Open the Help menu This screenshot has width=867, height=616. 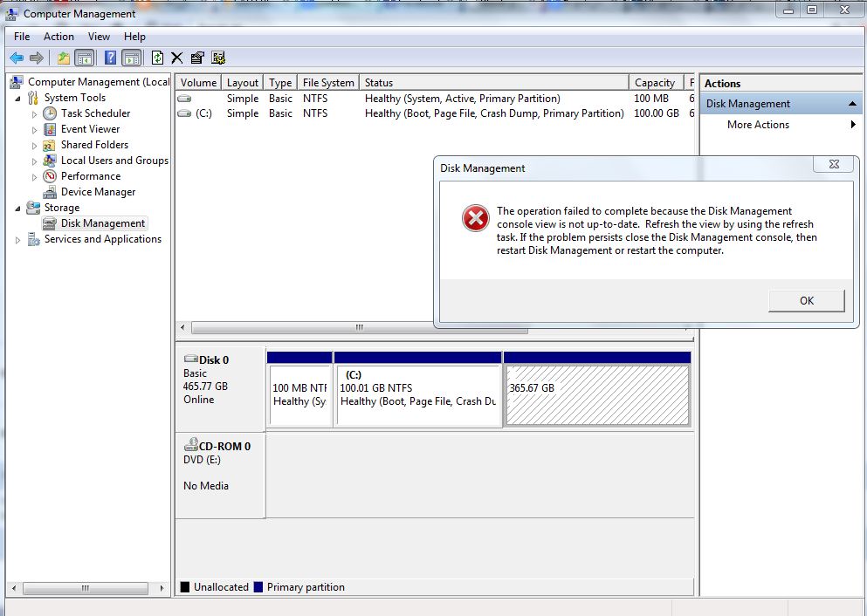click(x=134, y=37)
